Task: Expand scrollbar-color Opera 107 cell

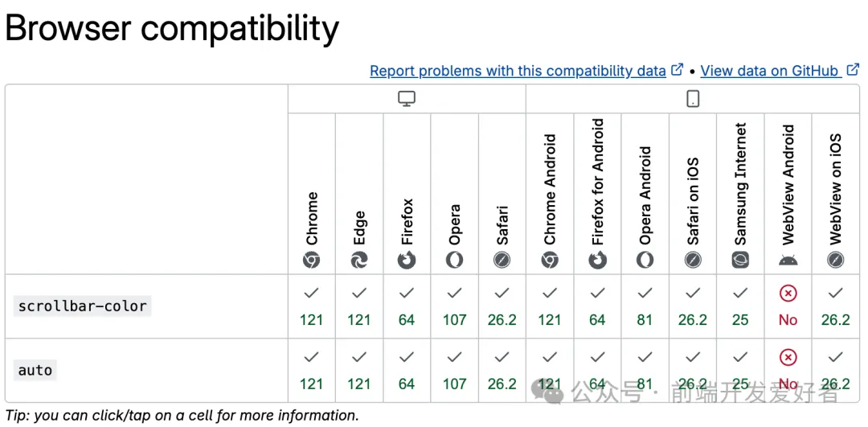Action: 454,306
